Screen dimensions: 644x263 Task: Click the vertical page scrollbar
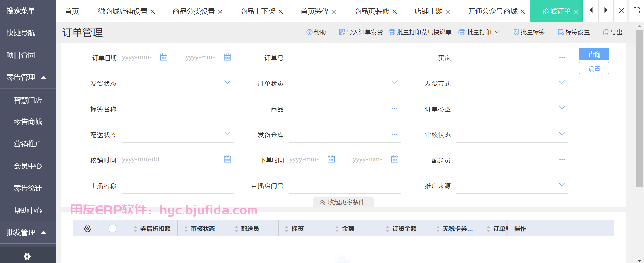640,108
